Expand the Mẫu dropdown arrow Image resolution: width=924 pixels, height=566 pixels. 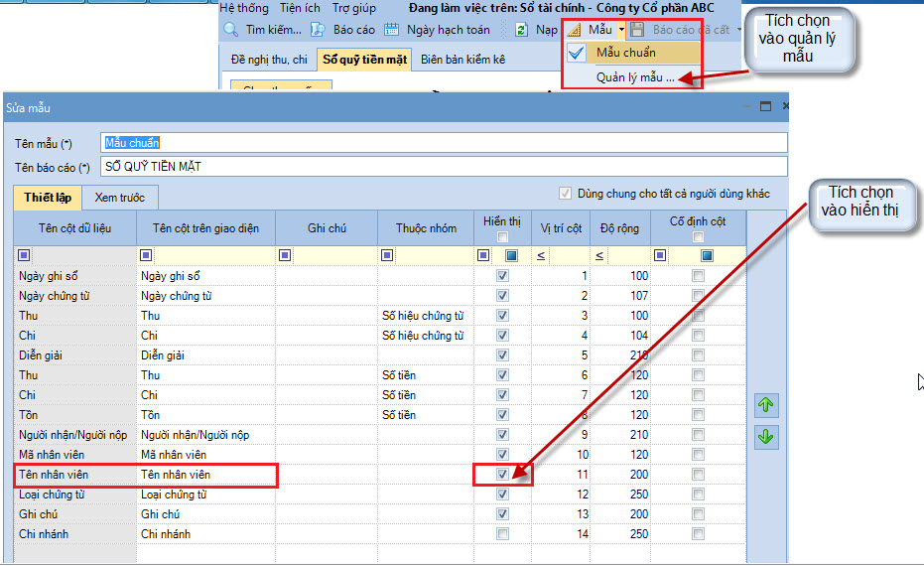click(x=621, y=30)
